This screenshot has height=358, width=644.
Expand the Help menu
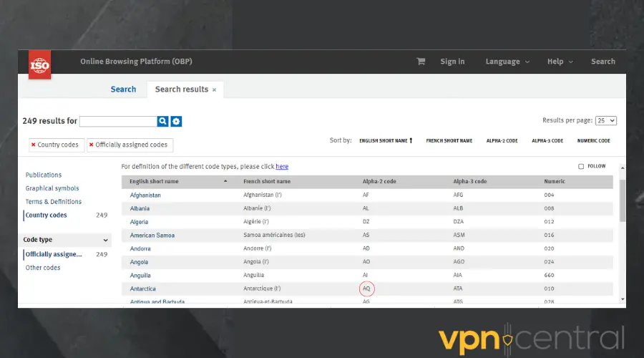(x=560, y=62)
